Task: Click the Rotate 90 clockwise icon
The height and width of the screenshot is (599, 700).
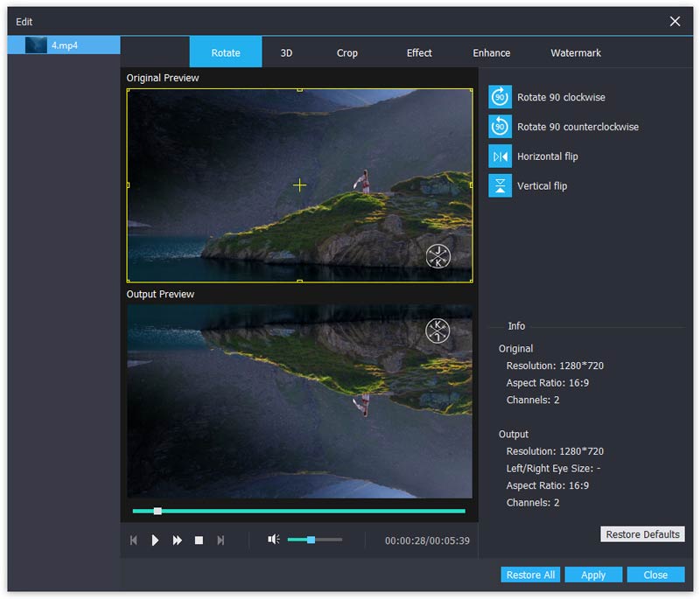Action: pos(500,97)
